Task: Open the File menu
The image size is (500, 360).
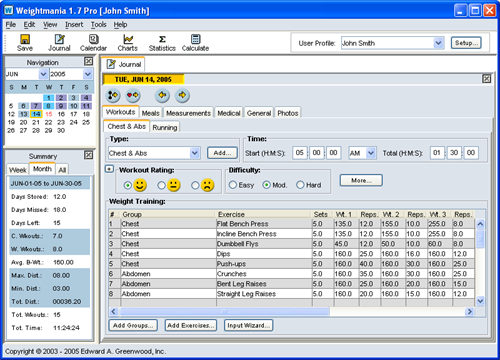Action: tap(11, 25)
